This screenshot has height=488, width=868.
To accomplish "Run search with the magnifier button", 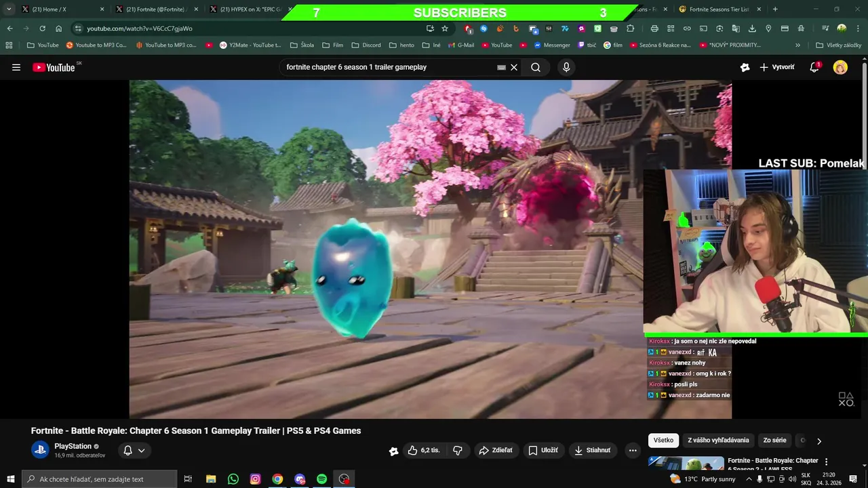I will point(536,67).
